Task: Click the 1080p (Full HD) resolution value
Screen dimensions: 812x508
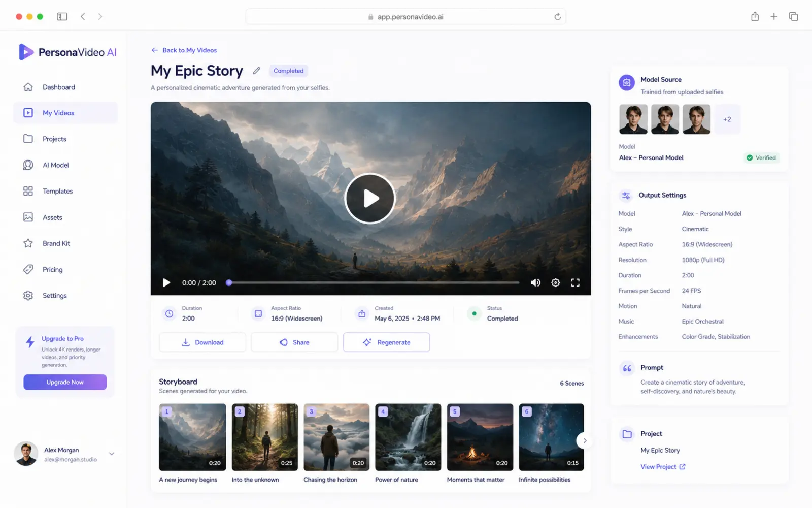Action: click(703, 260)
